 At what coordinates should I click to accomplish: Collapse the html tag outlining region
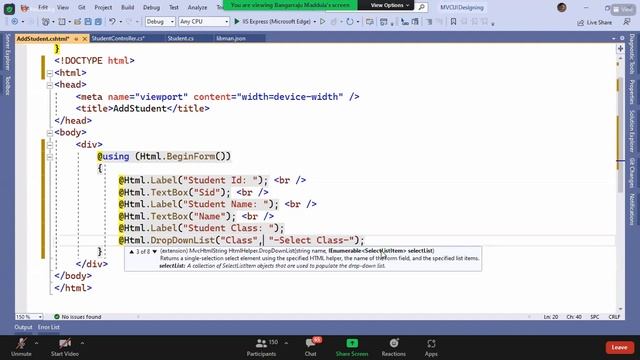tap(50, 73)
